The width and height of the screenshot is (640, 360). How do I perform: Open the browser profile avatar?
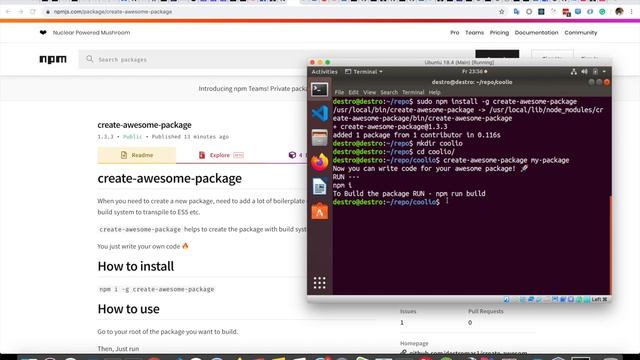tap(619, 12)
